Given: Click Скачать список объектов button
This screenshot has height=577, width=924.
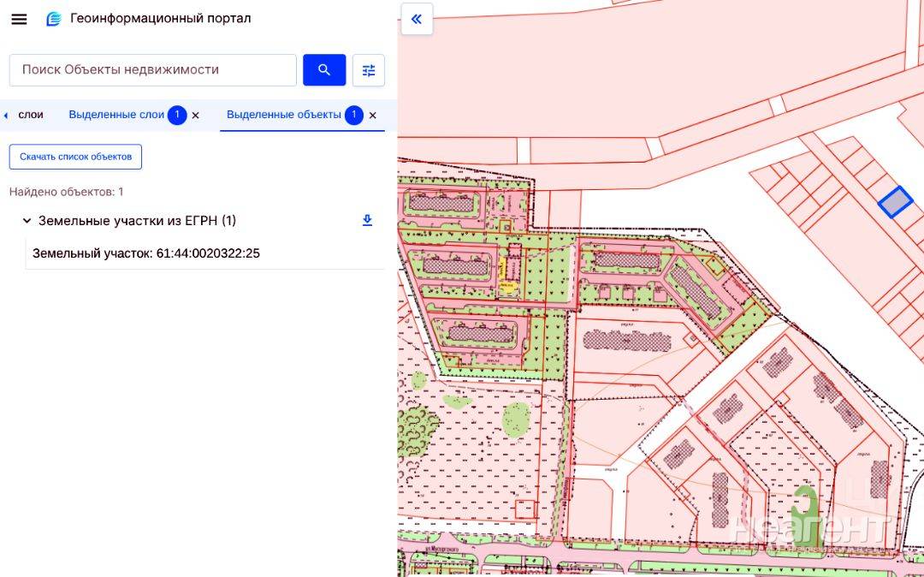Looking at the screenshot, I should pos(75,157).
